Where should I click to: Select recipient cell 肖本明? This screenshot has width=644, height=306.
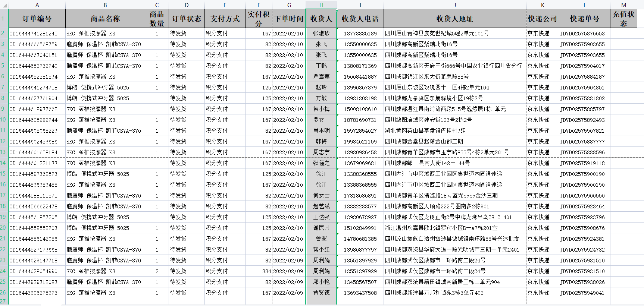tap(321, 131)
